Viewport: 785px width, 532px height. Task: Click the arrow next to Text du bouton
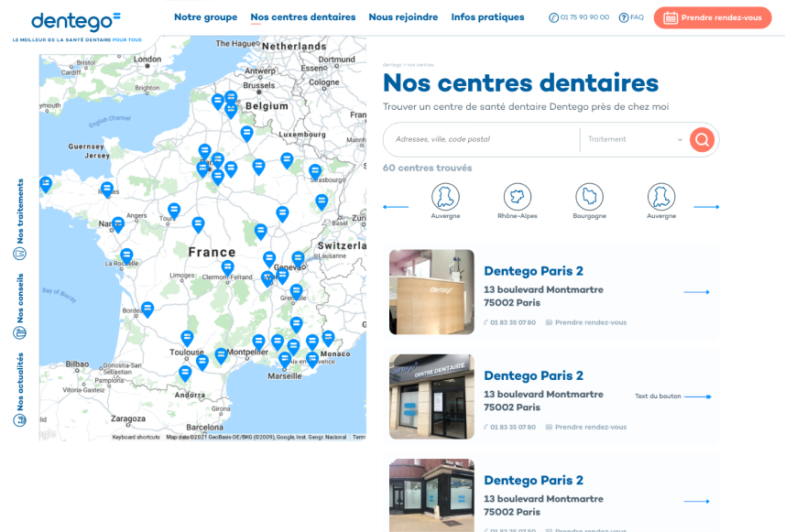point(698,396)
